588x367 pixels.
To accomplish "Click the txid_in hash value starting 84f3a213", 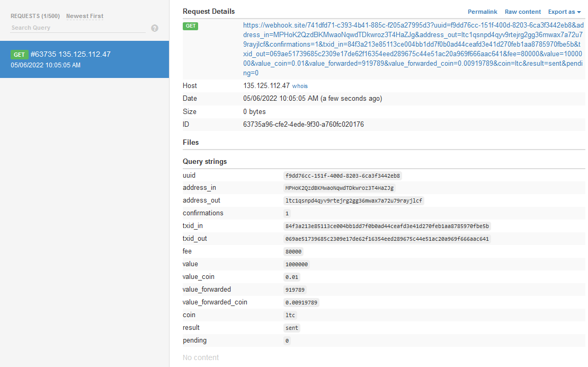I will (x=387, y=226).
